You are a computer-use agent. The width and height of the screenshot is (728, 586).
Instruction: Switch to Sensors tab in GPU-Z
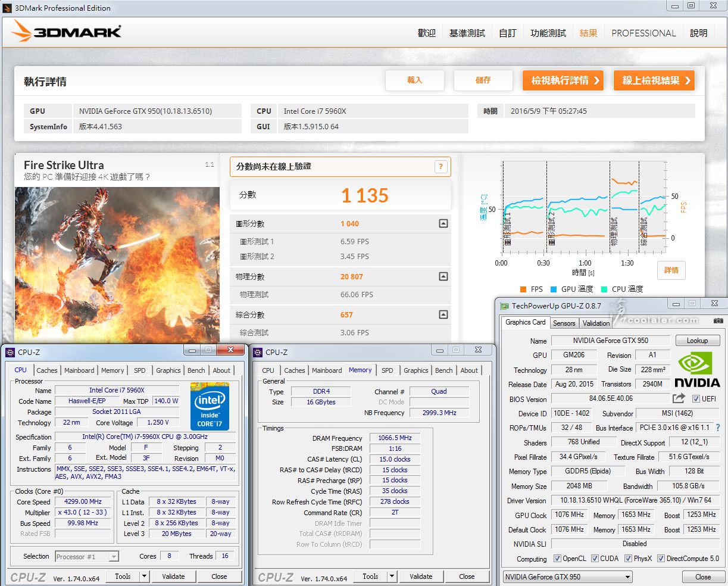click(564, 323)
